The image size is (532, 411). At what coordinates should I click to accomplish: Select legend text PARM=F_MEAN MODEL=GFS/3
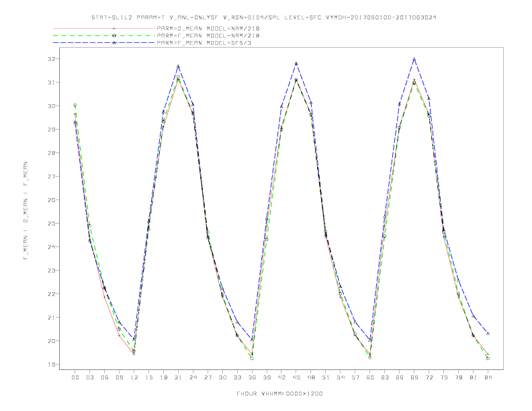coord(204,43)
